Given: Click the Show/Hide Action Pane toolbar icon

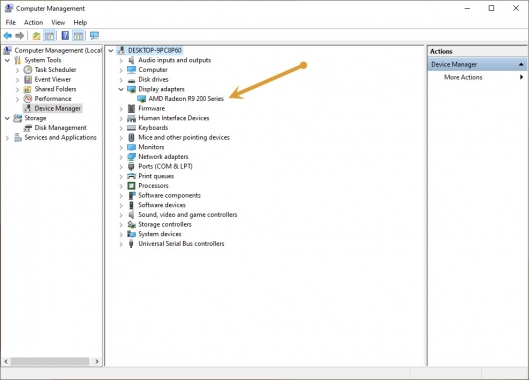Looking at the screenshot, I should pyautogui.click(x=78, y=35).
